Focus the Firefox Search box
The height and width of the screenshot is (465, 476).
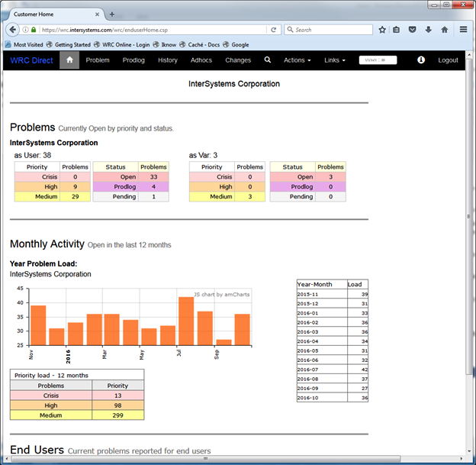[x=329, y=30]
